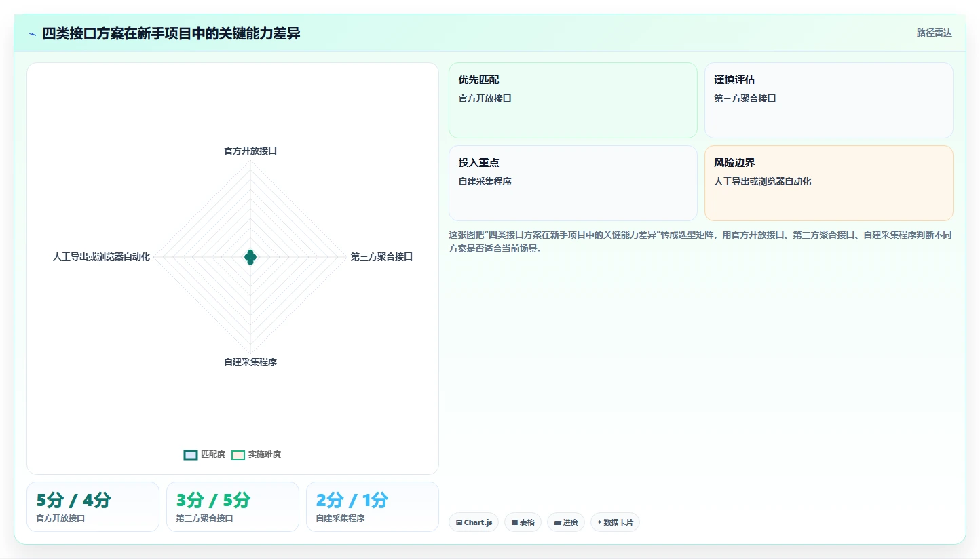
Task: Click the lightning icon beside the title
Action: tap(32, 34)
